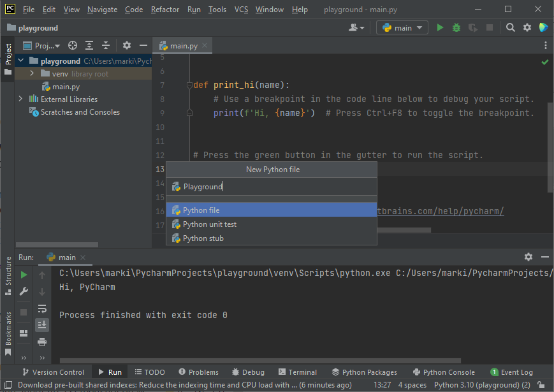The image size is (554, 392).
Task: Click the Rerun icon in Run panel
Action: 24,275
